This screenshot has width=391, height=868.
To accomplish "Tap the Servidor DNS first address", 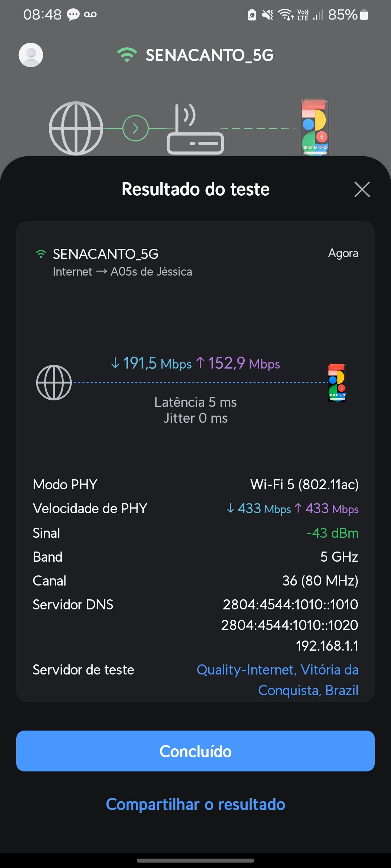I will [x=290, y=605].
